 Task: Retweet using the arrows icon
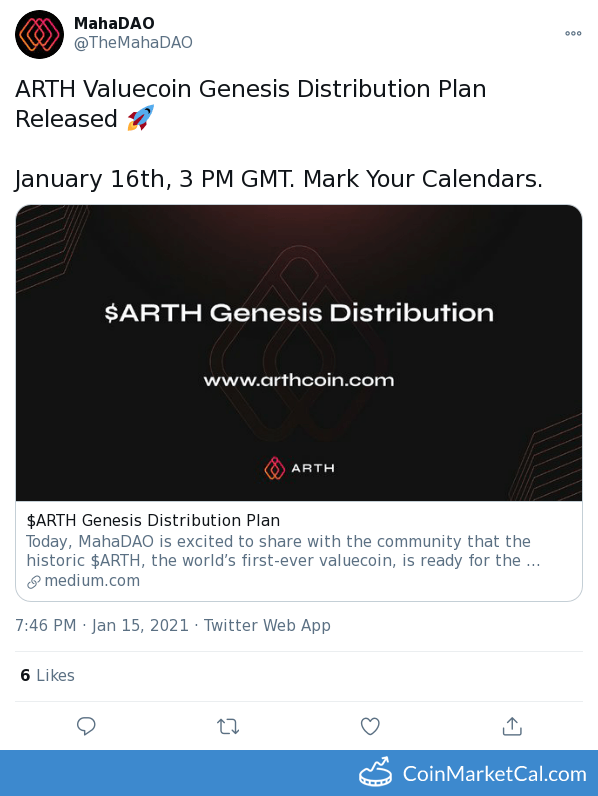click(x=228, y=726)
